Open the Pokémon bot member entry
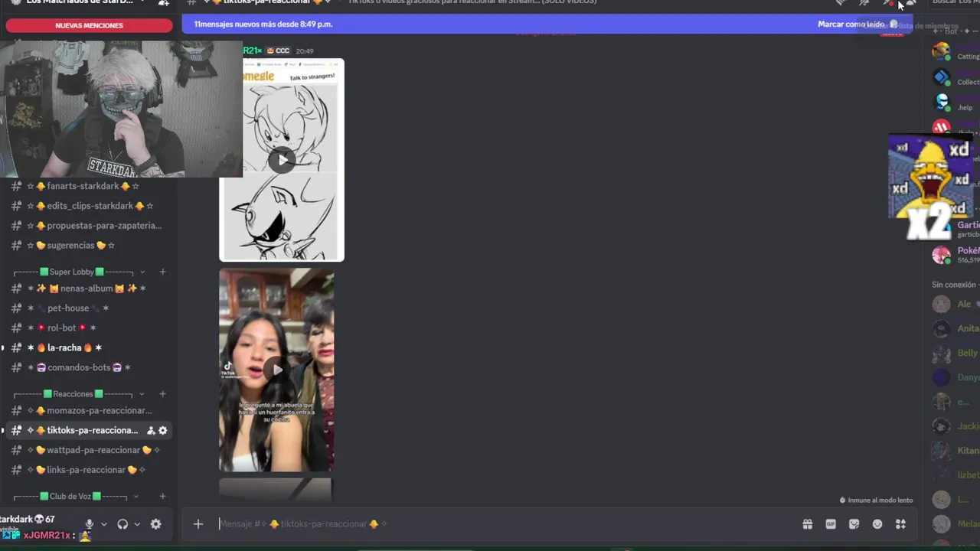 (954, 256)
